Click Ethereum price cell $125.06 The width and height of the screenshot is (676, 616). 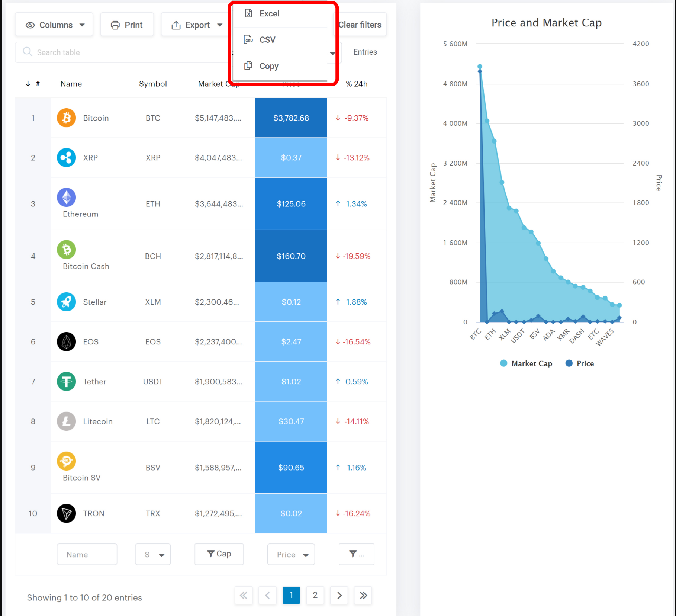coord(291,204)
